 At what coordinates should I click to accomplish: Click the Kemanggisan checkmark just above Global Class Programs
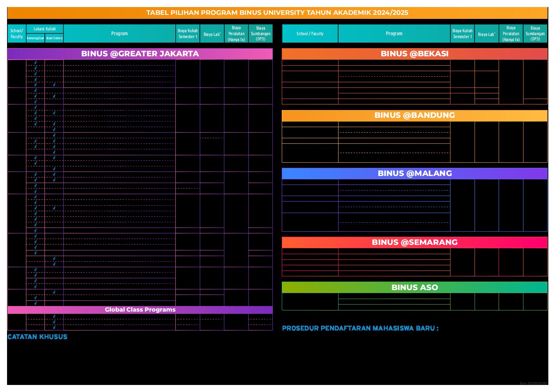coord(36,303)
